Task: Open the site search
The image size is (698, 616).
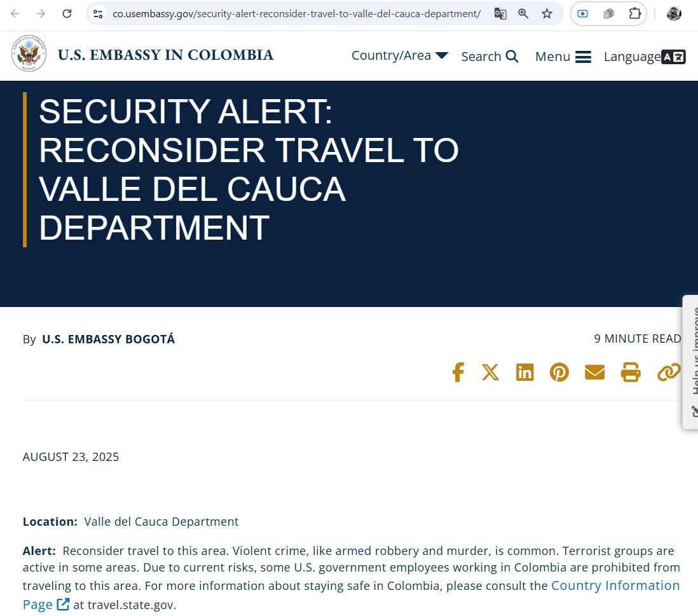Action: click(x=489, y=56)
